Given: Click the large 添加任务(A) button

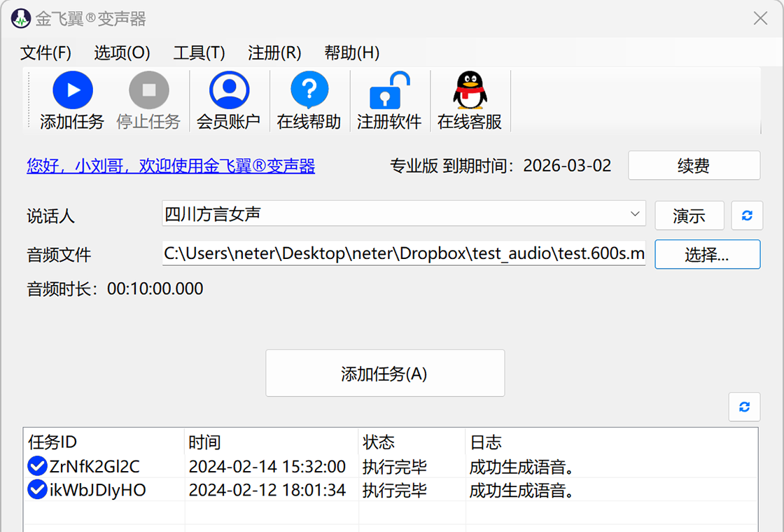Looking at the screenshot, I should pos(385,374).
